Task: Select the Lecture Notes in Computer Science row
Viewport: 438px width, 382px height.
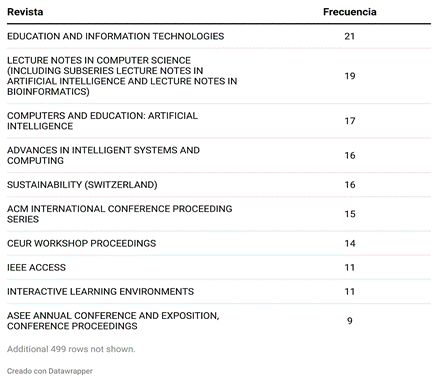Action: pos(219,76)
